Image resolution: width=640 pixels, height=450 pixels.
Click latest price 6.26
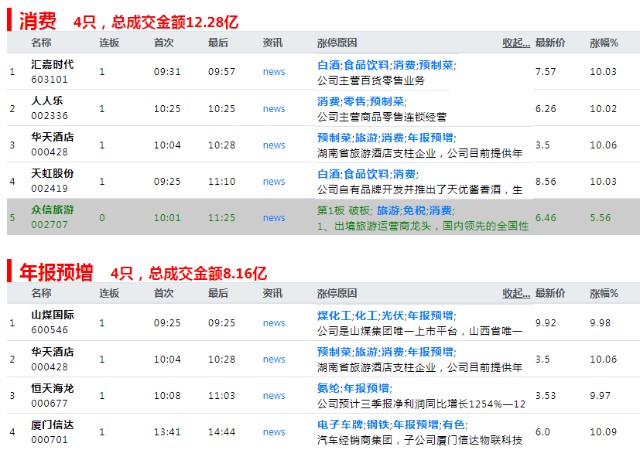545,109
